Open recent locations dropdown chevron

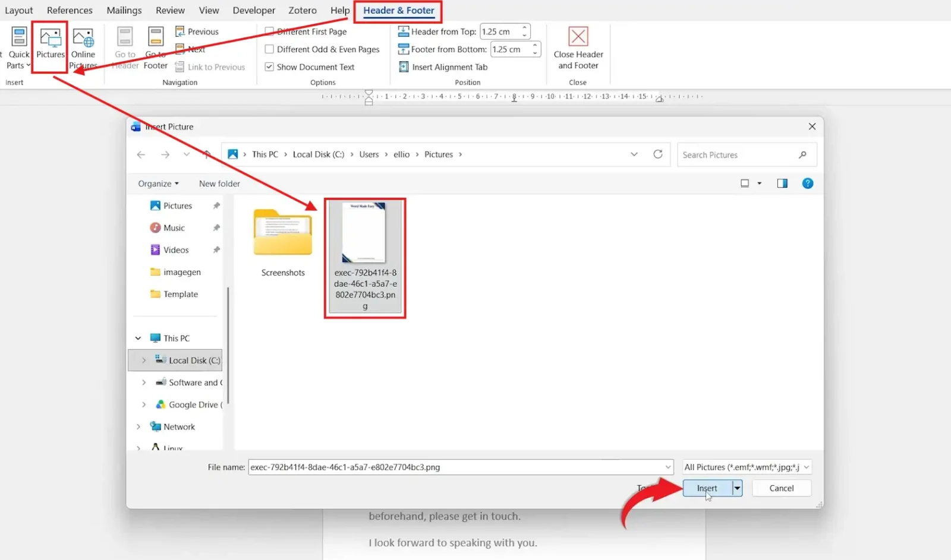click(x=187, y=154)
